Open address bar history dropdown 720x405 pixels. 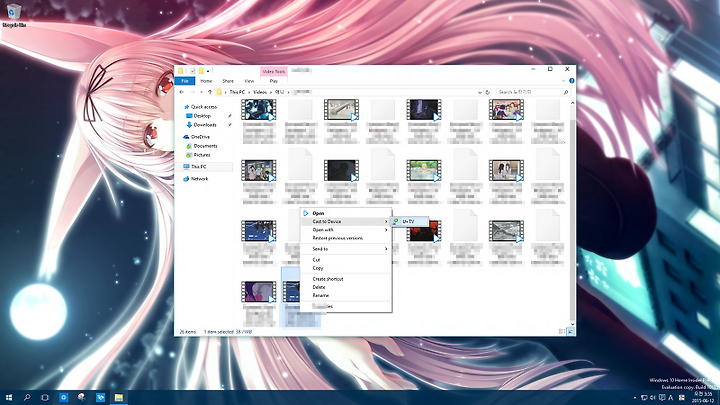coord(480,92)
